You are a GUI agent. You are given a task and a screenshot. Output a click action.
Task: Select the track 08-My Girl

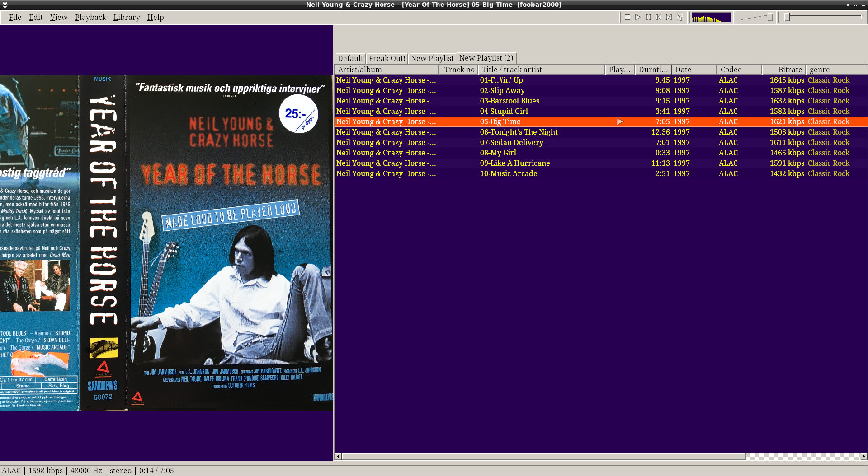601,153
